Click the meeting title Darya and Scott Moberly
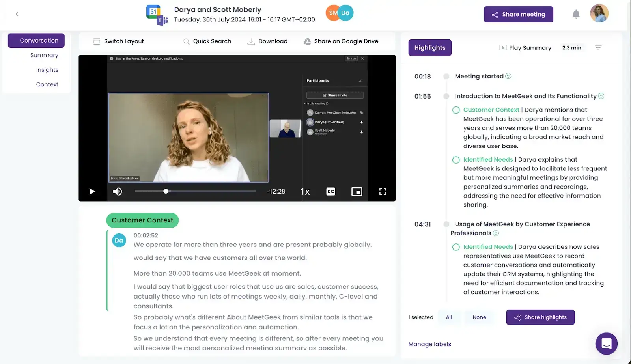The image size is (631, 364). tap(218, 10)
